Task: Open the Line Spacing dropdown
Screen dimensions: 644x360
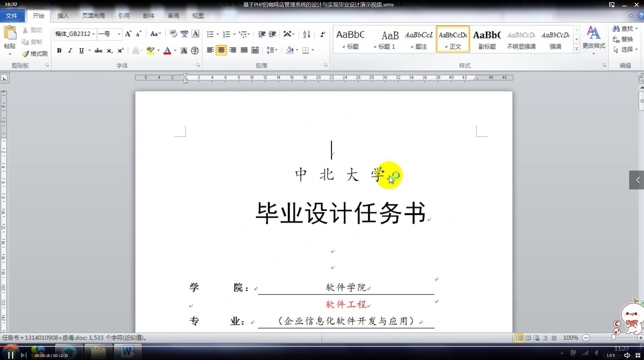Action: click(272, 50)
